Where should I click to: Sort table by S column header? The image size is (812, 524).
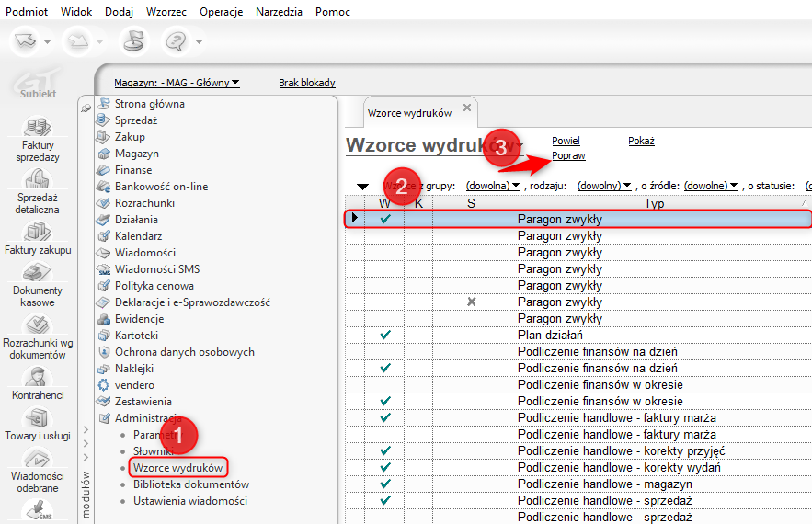[x=471, y=203]
